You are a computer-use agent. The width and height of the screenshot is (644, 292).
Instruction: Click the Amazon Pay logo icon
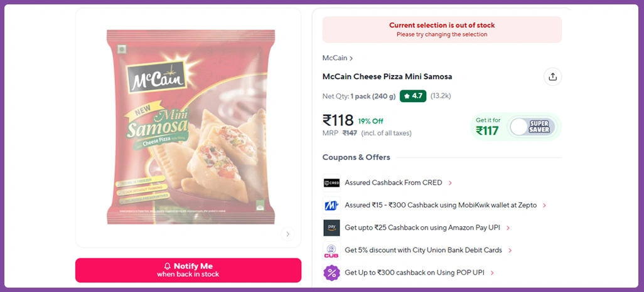pos(331,227)
